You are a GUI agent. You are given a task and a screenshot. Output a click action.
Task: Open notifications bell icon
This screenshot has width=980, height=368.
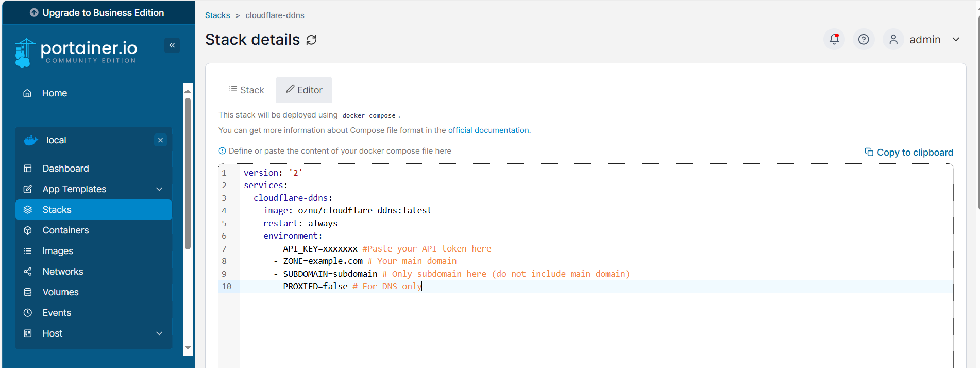834,39
